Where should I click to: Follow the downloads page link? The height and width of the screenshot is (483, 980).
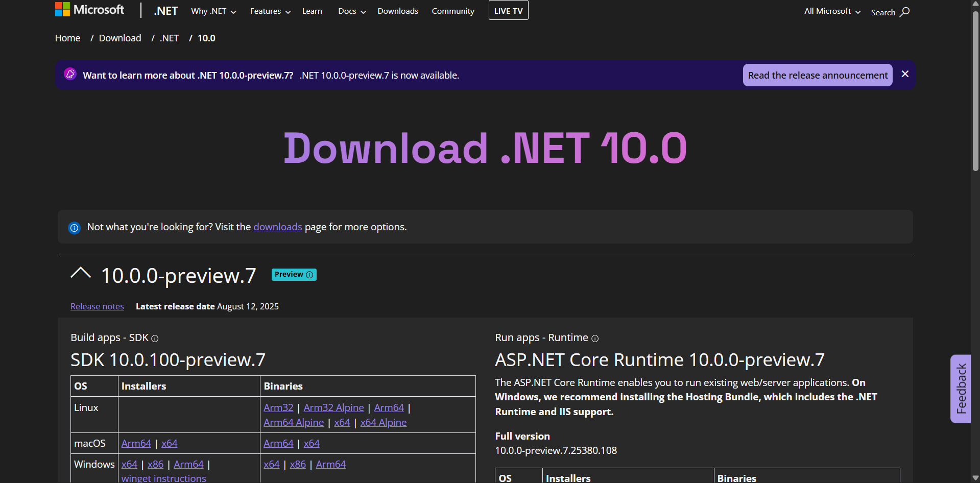pos(278,227)
